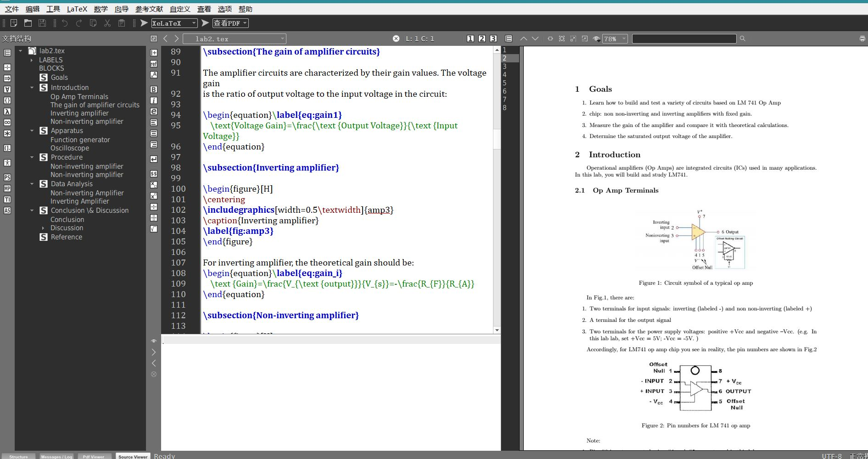868x459 pixels.
Task: Collapse the Introduction section in the structure tree
Action: coord(32,87)
